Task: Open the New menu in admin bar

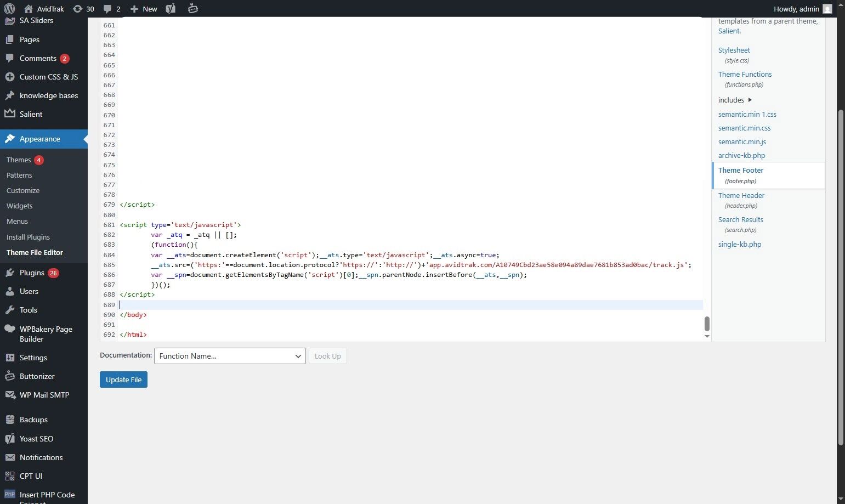Action: tap(143, 8)
